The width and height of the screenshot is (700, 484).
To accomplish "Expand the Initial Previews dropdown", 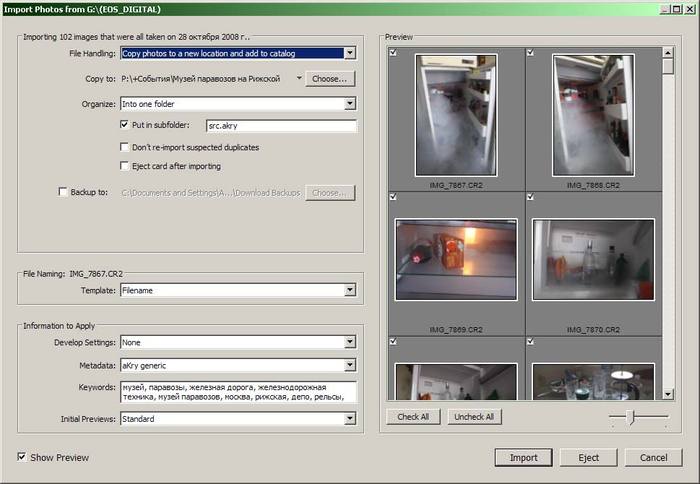I will (x=349, y=419).
